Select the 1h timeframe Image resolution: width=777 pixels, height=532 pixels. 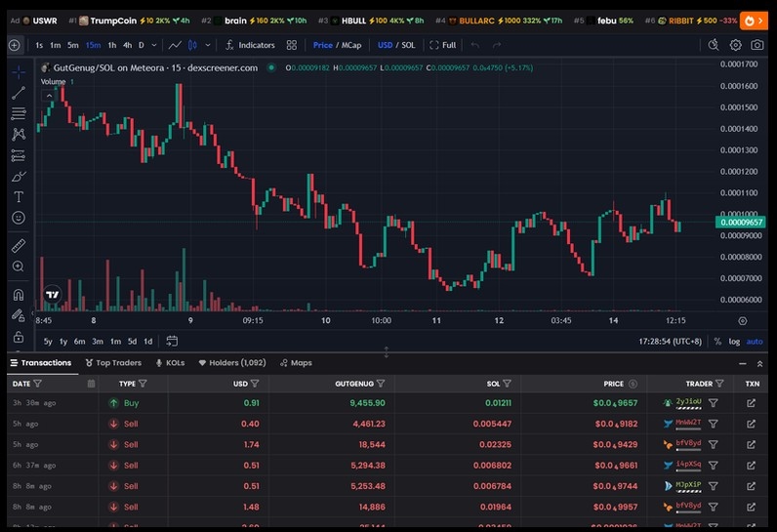click(x=112, y=45)
